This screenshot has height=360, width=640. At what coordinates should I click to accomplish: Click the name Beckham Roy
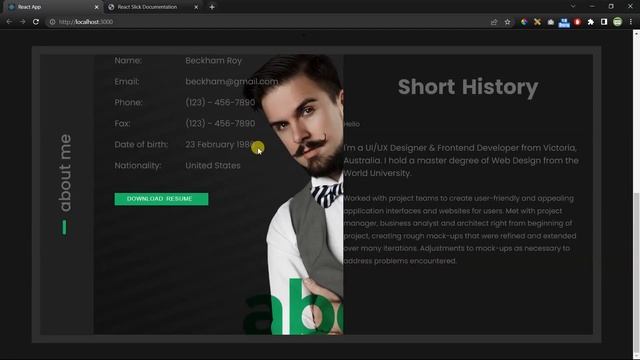[213, 60]
